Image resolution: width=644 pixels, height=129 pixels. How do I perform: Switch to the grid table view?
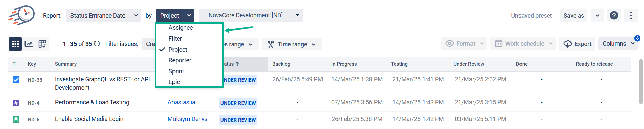(15, 44)
